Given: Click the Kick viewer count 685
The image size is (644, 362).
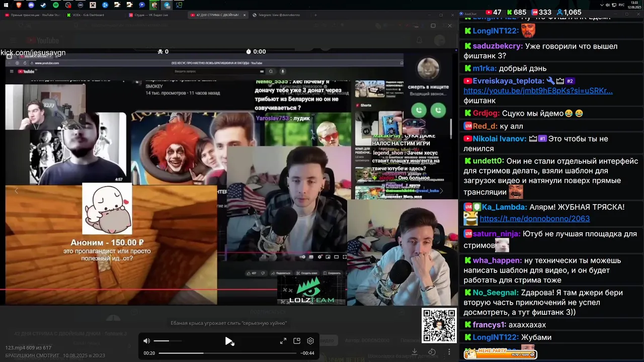Looking at the screenshot, I should point(516,12).
